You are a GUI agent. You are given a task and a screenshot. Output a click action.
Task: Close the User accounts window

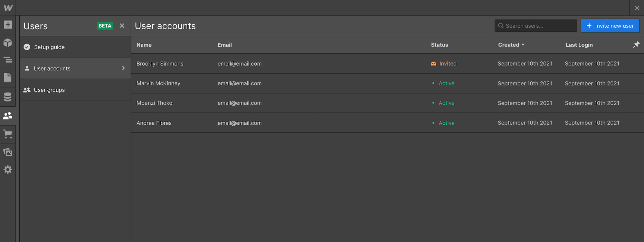[637, 8]
